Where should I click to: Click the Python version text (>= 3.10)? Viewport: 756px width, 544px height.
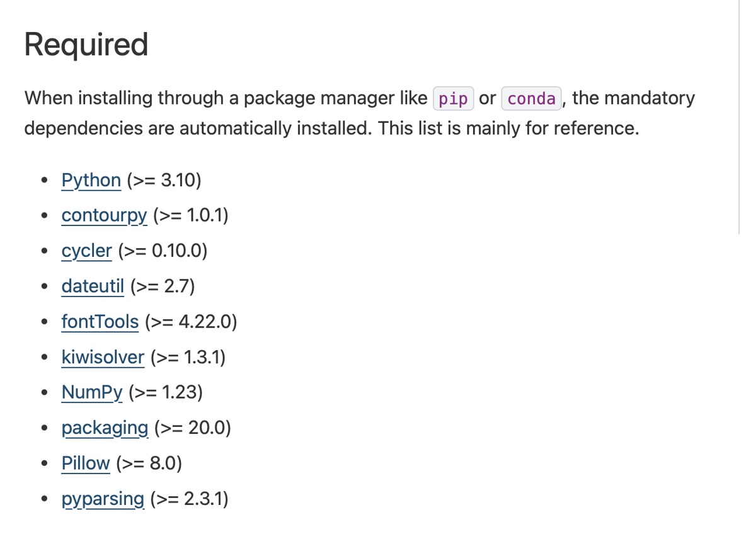point(164,181)
